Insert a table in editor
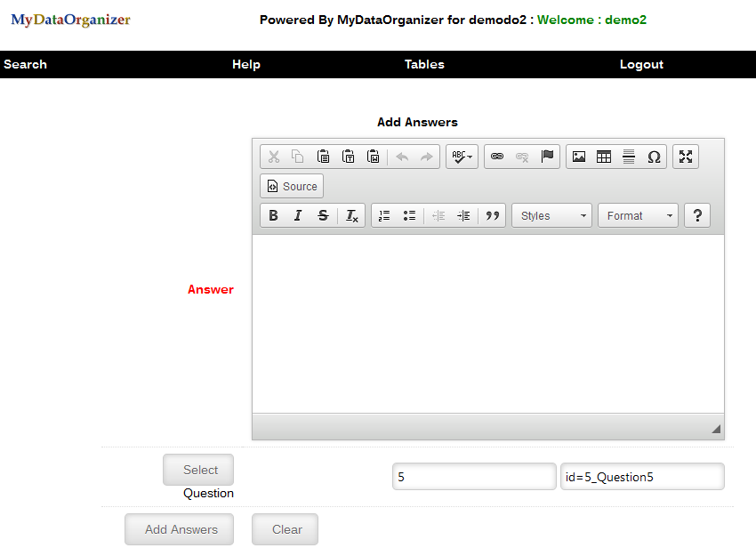The height and width of the screenshot is (556, 756). click(604, 157)
